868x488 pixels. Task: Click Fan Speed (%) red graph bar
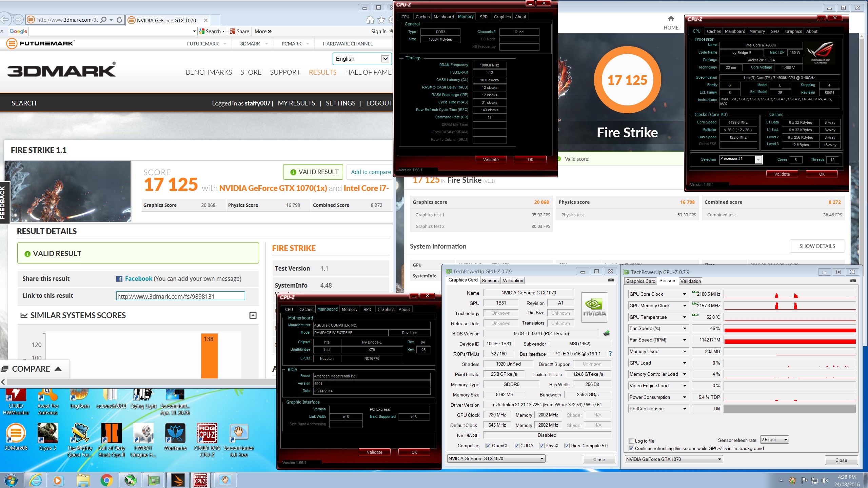coord(790,330)
